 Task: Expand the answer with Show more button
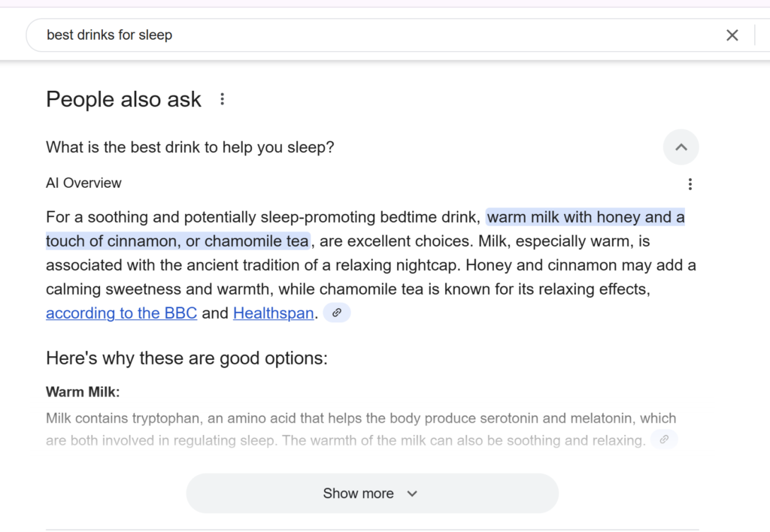[x=372, y=493]
